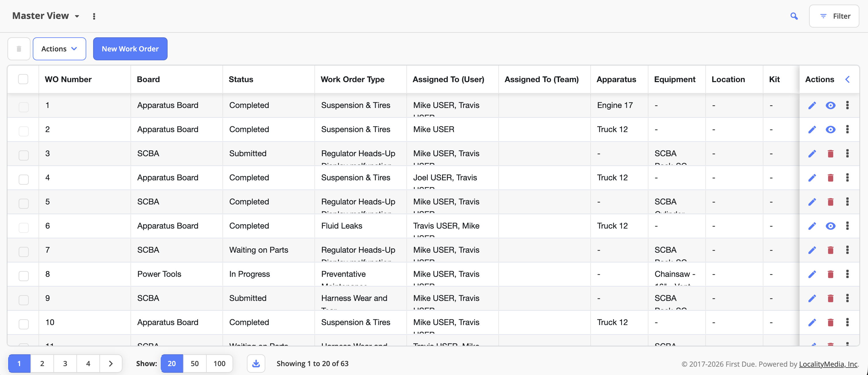Viewport: 868px width, 375px height.
Task: Edit work order 6 with pencil icon
Action: [x=812, y=226]
